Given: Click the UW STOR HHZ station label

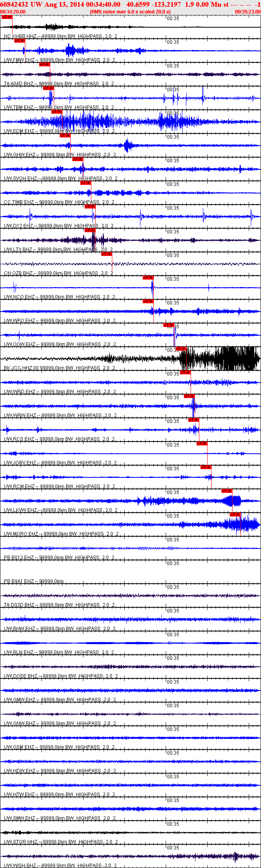Looking at the screenshot, I should click(x=61, y=842).
